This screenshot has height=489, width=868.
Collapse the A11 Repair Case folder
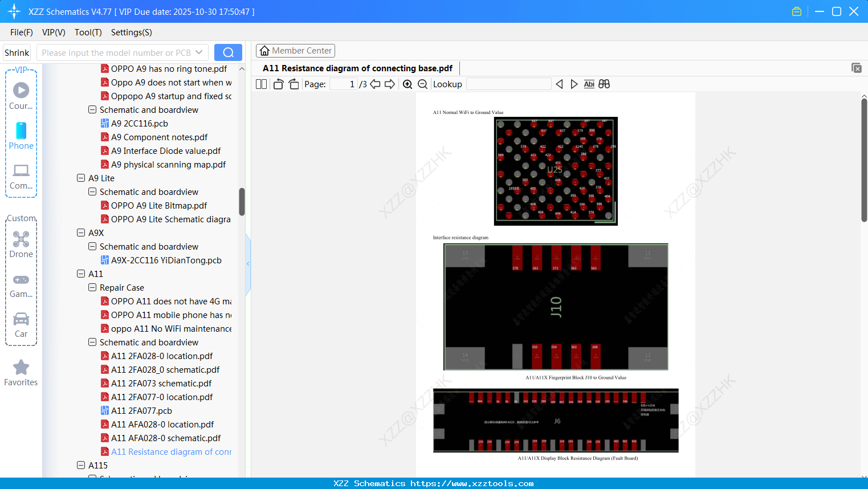(92, 287)
